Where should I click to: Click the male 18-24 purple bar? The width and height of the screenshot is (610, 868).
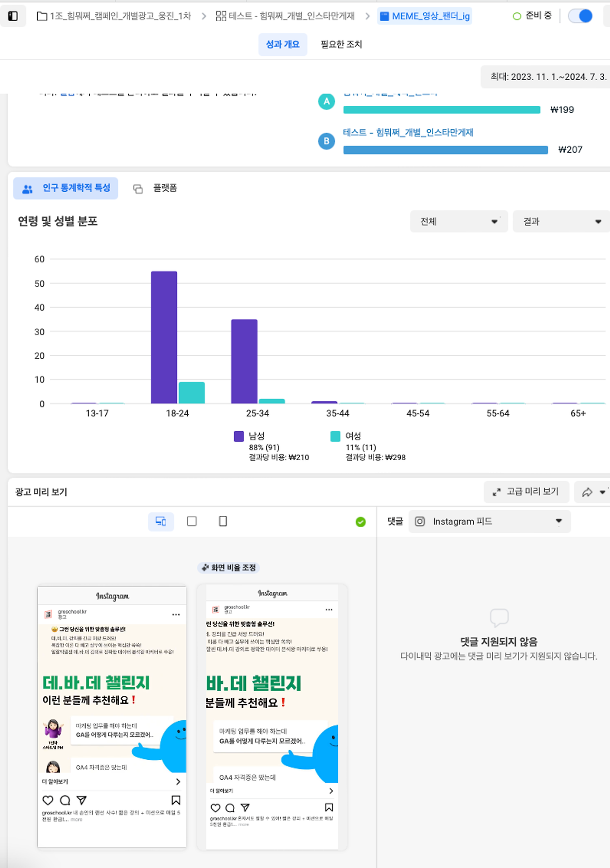coord(164,337)
